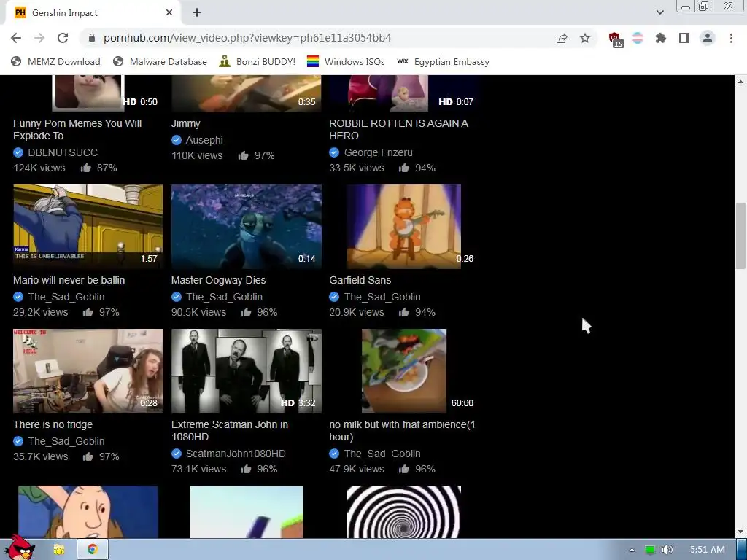Screen dimensions: 747x560
Task: Open the Mario will never be ballin thumbnail
Action: click(x=88, y=227)
